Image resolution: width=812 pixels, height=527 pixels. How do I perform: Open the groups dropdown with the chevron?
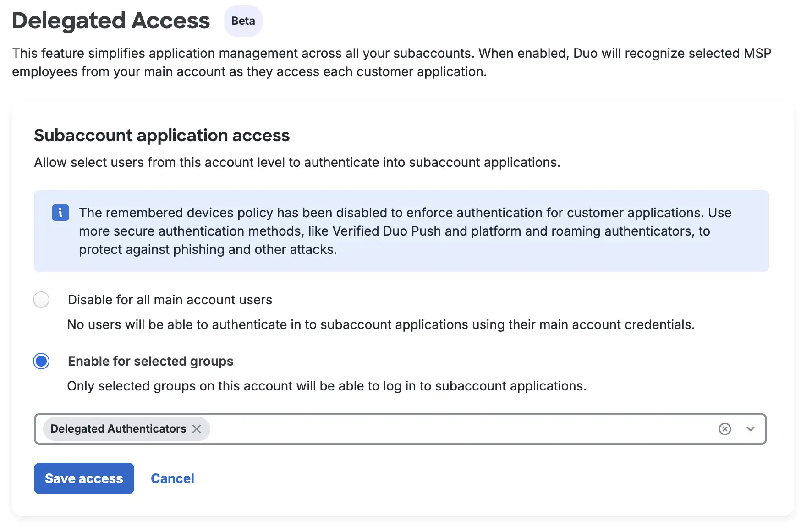[750, 429]
